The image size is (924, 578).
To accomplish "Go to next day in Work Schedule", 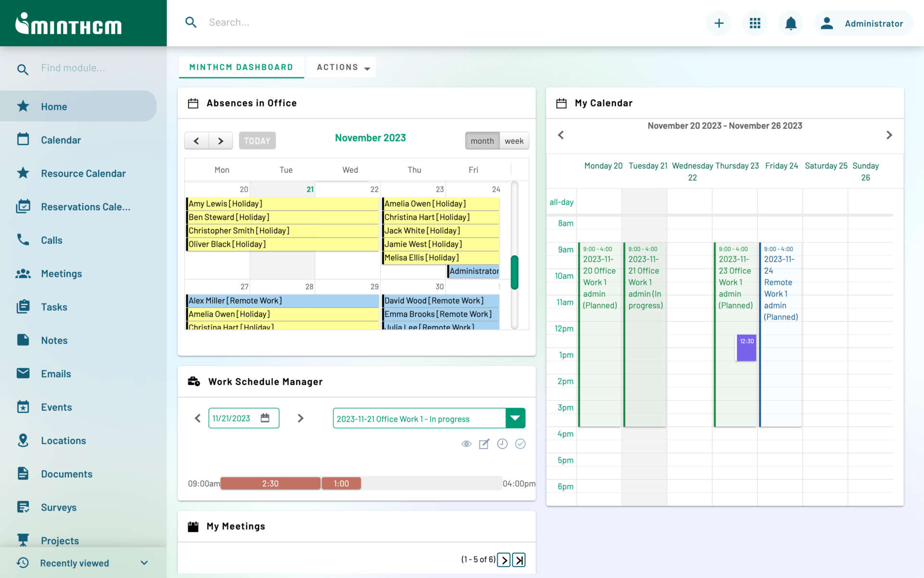I will coord(301,418).
